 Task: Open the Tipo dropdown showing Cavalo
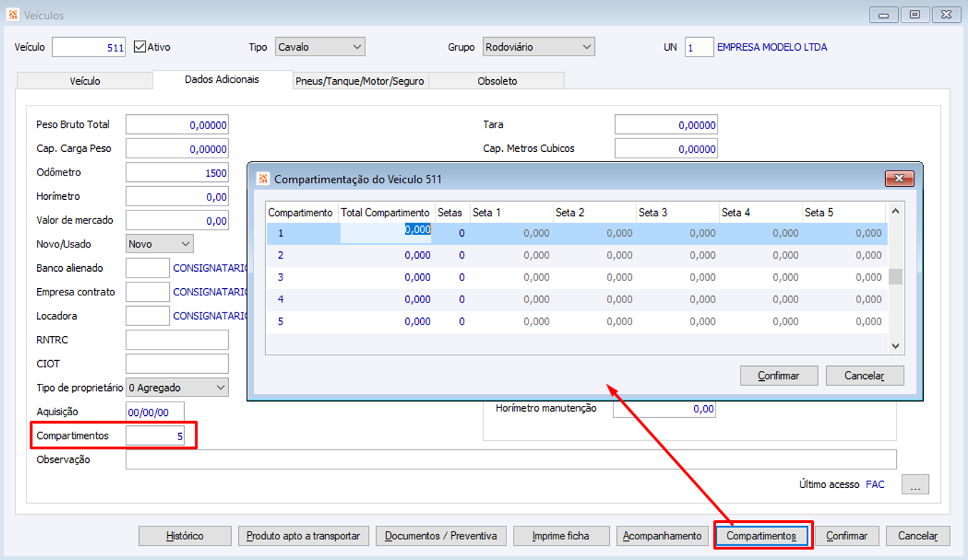pos(320,47)
